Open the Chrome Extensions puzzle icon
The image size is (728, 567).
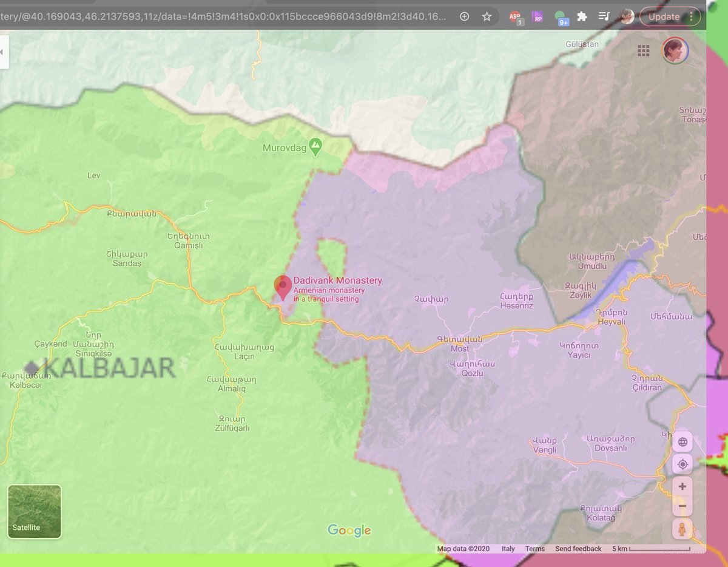(582, 17)
